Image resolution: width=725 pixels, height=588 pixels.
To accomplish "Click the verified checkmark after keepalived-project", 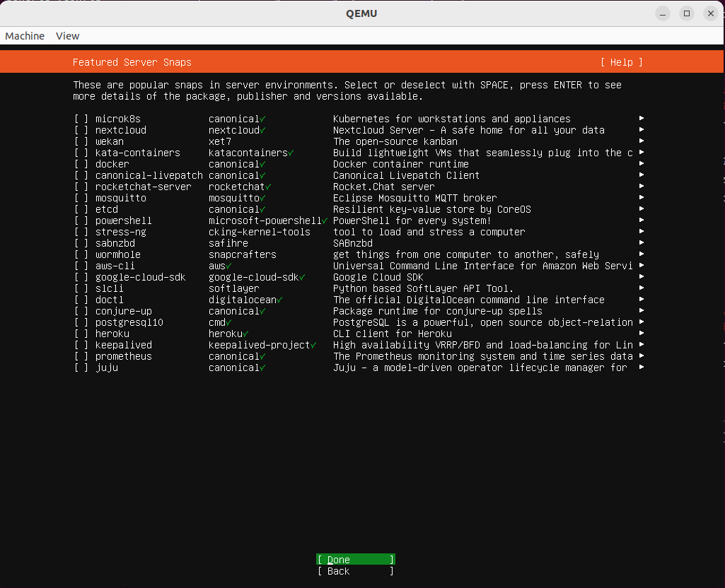I will coord(314,345).
